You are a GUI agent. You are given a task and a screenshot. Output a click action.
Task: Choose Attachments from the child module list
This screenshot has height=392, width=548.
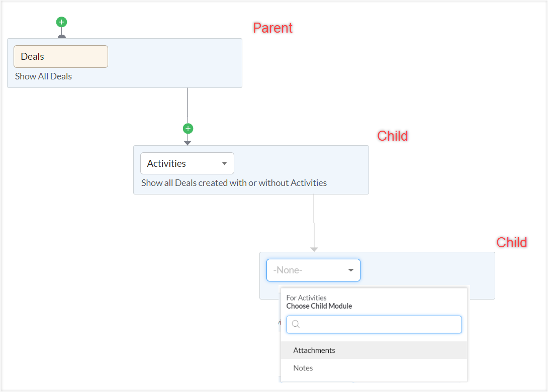pos(314,350)
